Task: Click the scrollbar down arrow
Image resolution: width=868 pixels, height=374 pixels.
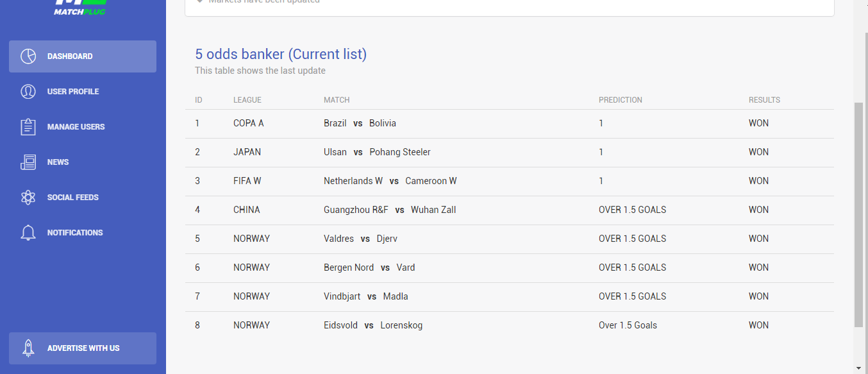Action: pyautogui.click(x=860, y=368)
